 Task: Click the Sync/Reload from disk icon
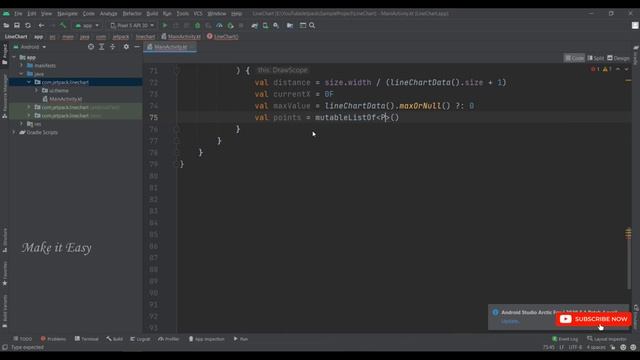pos(28,25)
